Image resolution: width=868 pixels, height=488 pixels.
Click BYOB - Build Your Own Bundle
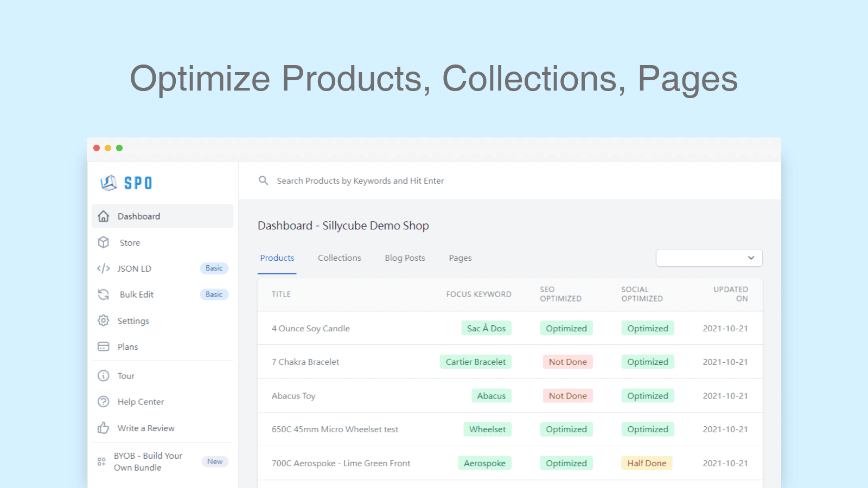tap(147, 461)
